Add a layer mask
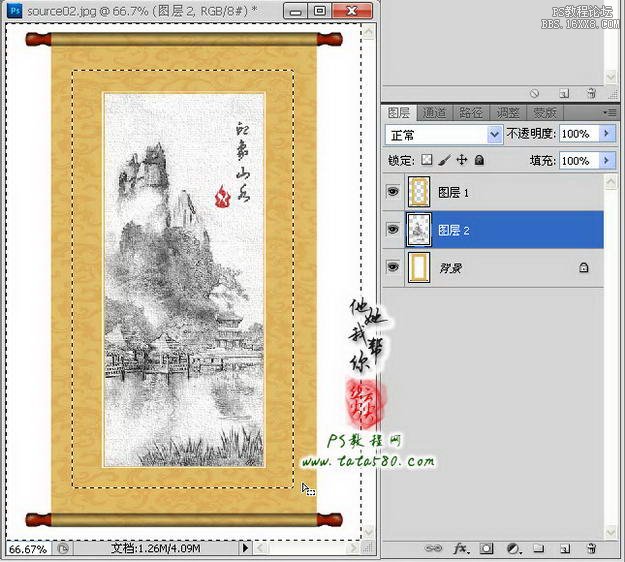The width and height of the screenshot is (625, 562). tap(486, 549)
